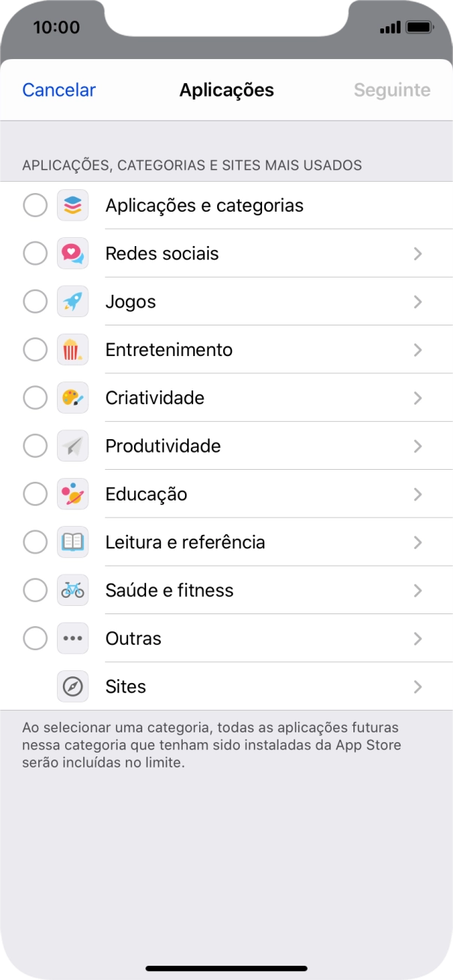Tap Cancelar to dismiss the sheet
Viewport: 453px width, 980px height.
tap(59, 91)
